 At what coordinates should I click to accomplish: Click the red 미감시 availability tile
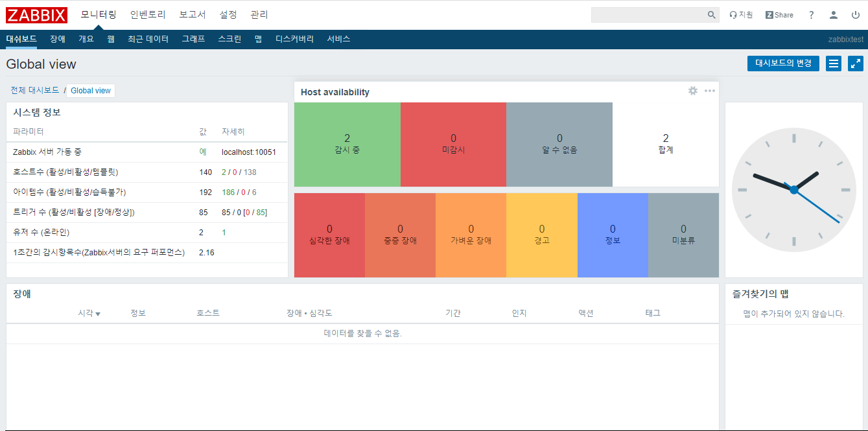tap(453, 145)
